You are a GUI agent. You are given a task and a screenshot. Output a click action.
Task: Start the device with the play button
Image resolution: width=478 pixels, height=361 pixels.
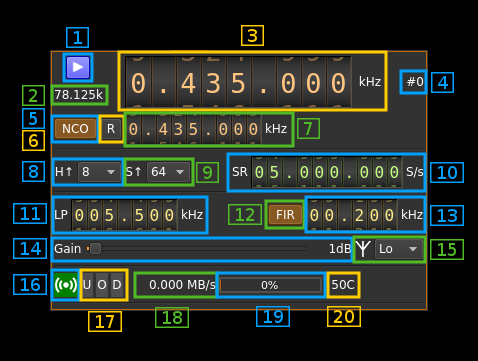click(x=78, y=67)
